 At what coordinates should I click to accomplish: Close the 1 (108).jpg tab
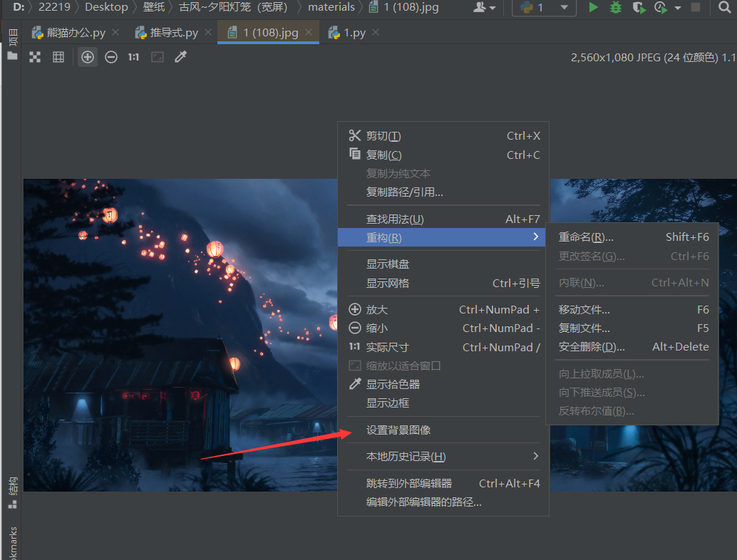click(309, 32)
